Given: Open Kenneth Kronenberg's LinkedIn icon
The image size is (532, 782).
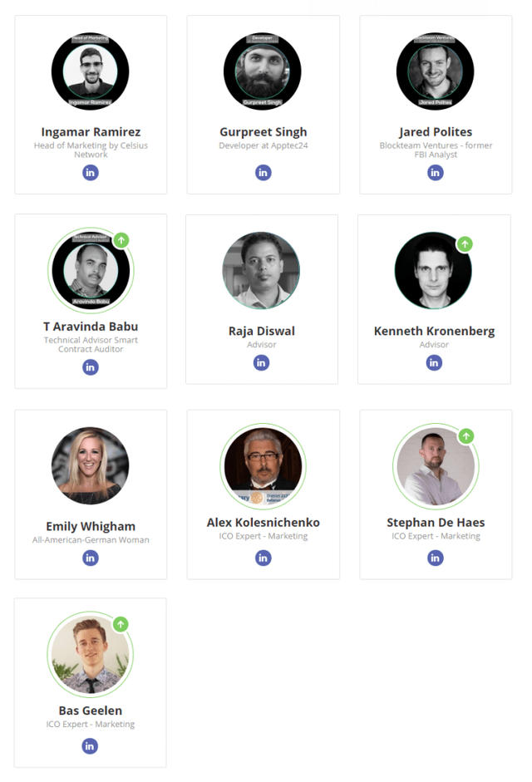Looking at the screenshot, I should pos(434,362).
